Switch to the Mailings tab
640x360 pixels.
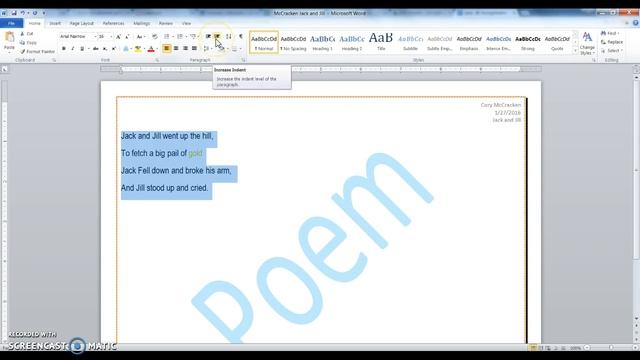coord(142,23)
